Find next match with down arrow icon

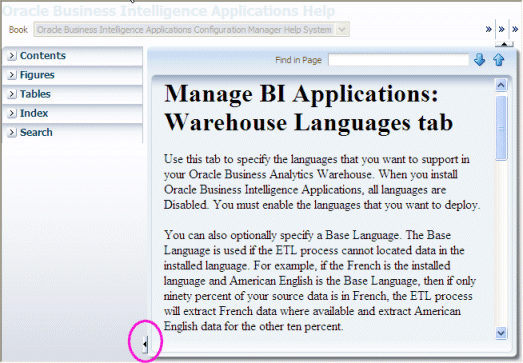tap(480, 60)
